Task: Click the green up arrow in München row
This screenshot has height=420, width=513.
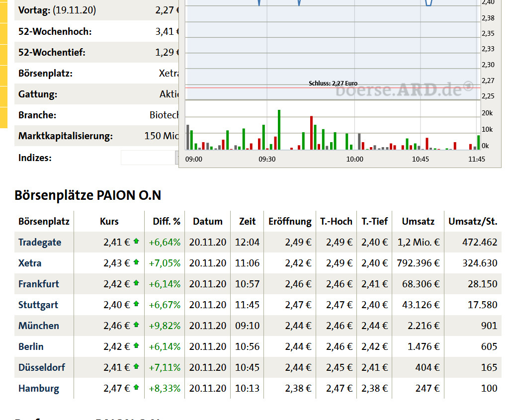Action: 136,325
